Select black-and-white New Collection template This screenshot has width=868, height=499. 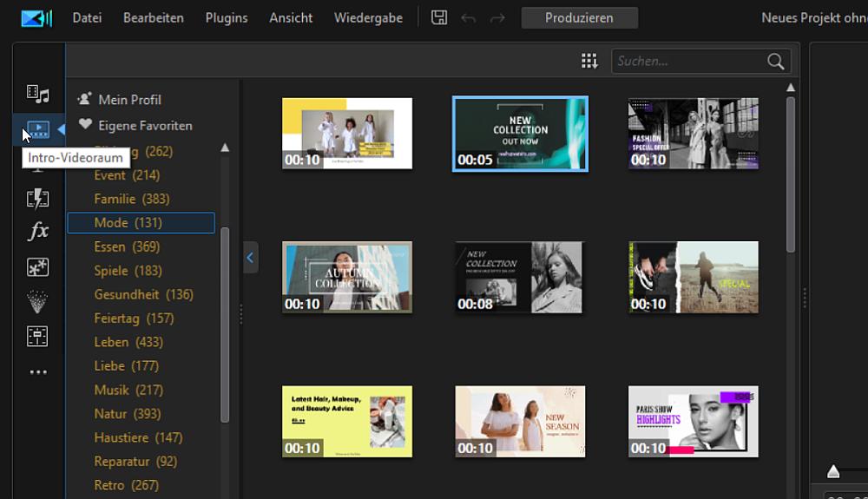point(520,277)
